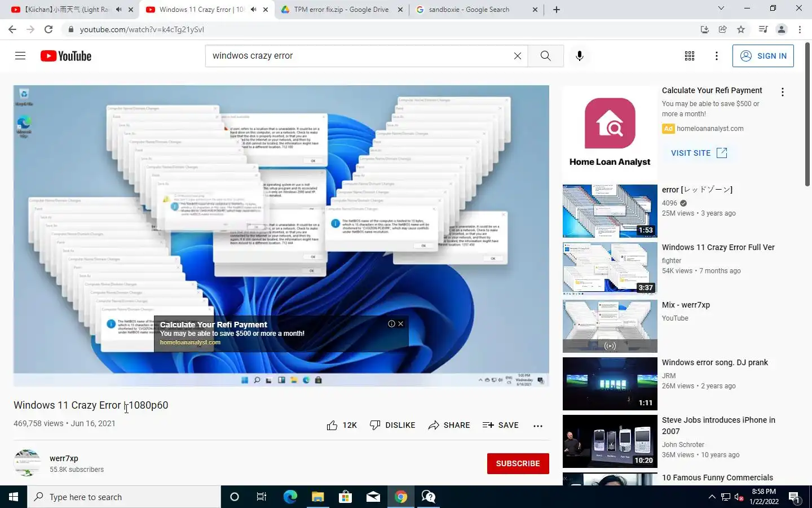This screenshot has width=812, height=508.
Task: Go back to the previous page
Action: coord(12,29)
